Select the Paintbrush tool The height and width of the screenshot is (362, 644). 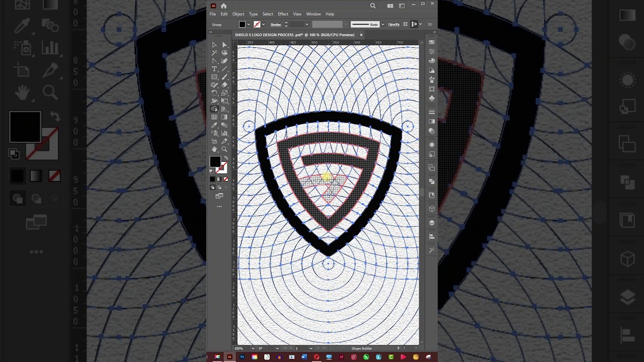(x=224, y=77)
